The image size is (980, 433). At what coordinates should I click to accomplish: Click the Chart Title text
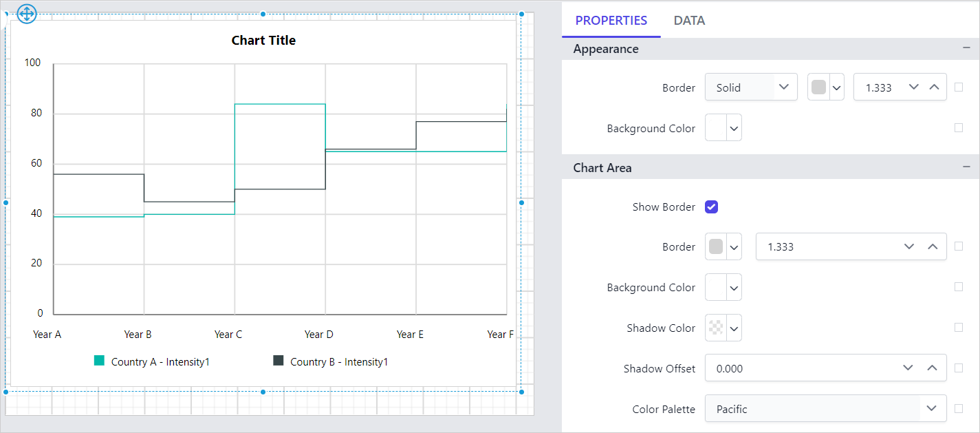[x=263, y=41]
